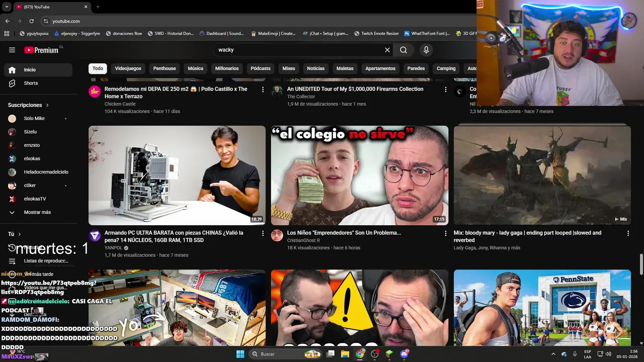Image resolution: width=644 pixels, height=362 pixels.
Task: Select the Música filter chip
Action: coord(196,68)
